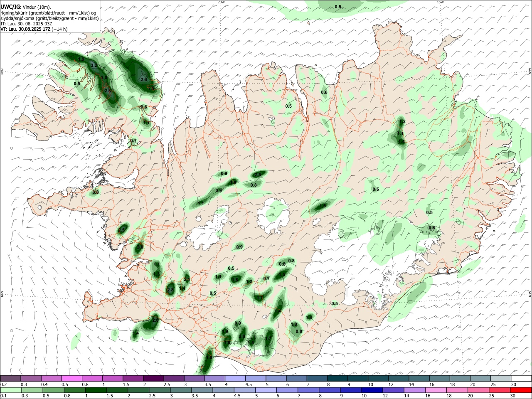The image size is (532, 399).
Task: Pick the white final swatch on the snow scale
Action: coord(521,378)
